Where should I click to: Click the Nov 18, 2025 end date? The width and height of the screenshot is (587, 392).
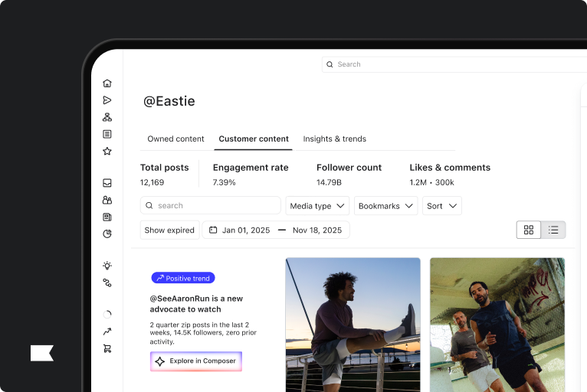317,230
